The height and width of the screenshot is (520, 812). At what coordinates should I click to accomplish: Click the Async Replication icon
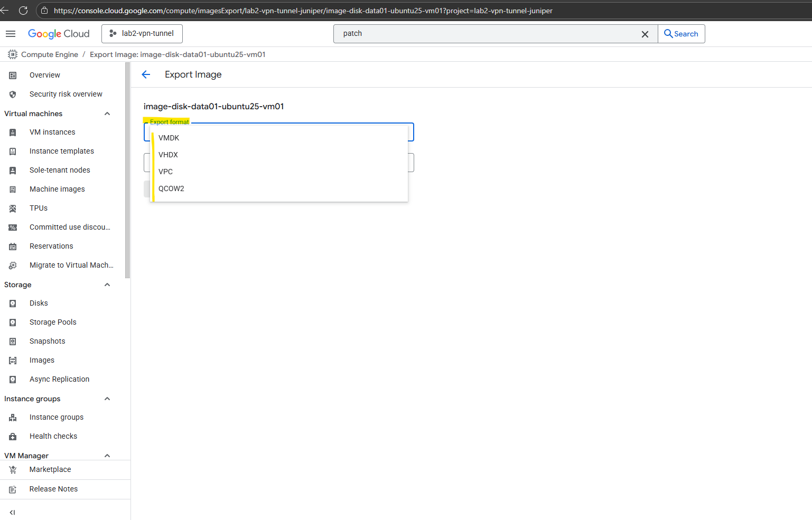point(13,380)
